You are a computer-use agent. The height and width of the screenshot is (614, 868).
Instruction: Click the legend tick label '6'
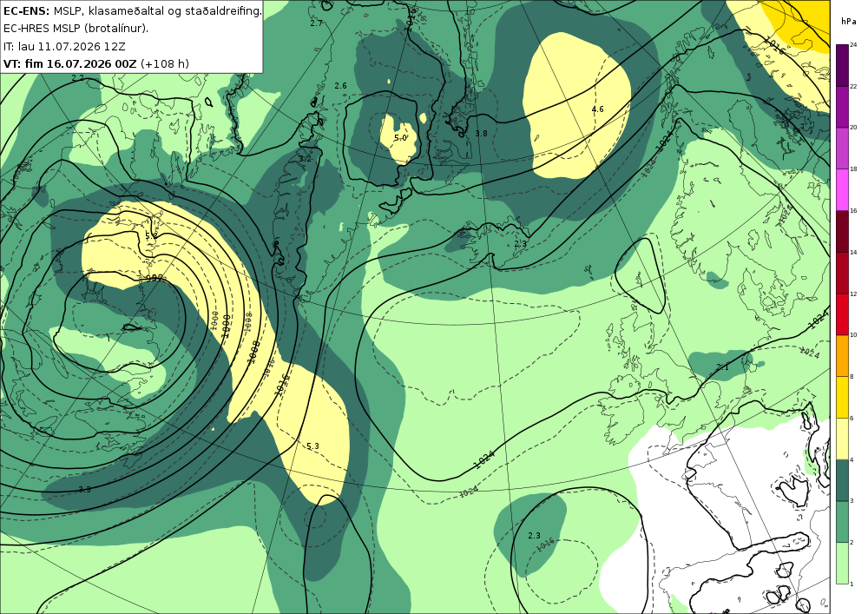pyautogui.click(x=852, y=418)
